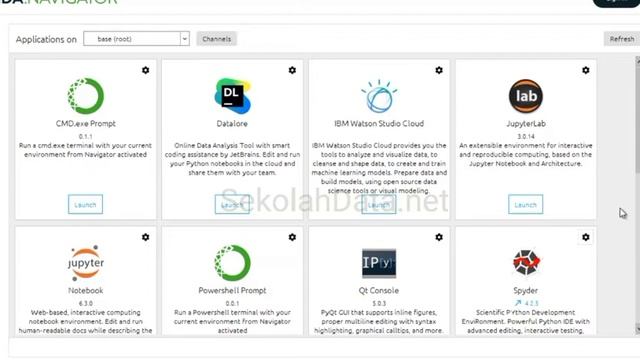Click the Datalore title text
The height and width of the screenshot is (360, 640).
pyautogui.click(x=232, y=124)
